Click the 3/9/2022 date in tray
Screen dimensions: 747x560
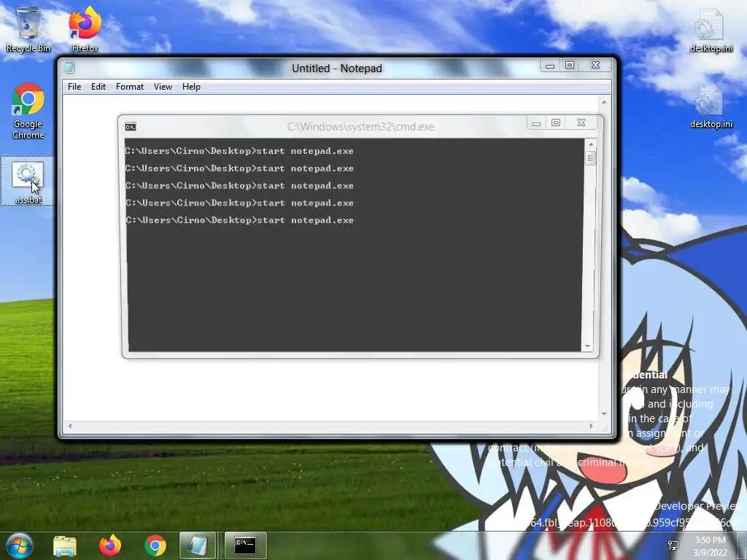click(x=711, y=553)
